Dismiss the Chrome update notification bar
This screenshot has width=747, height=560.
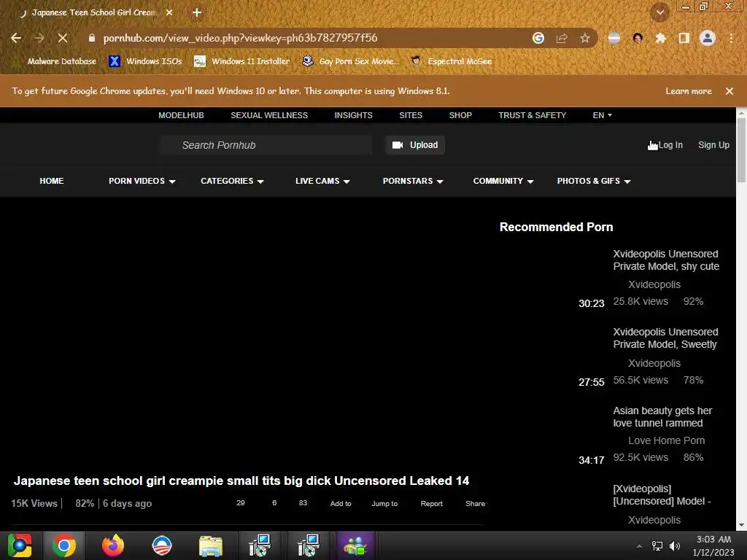(x=729, y=91)
